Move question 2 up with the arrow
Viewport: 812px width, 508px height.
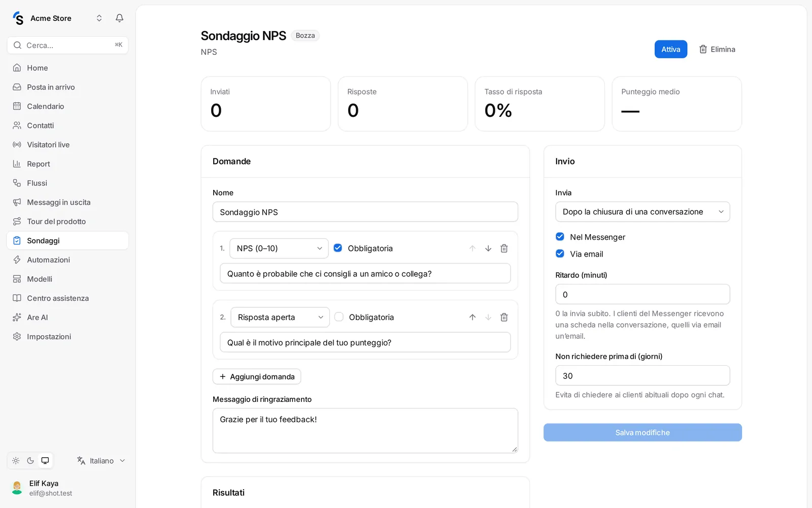tap(472, 317)
